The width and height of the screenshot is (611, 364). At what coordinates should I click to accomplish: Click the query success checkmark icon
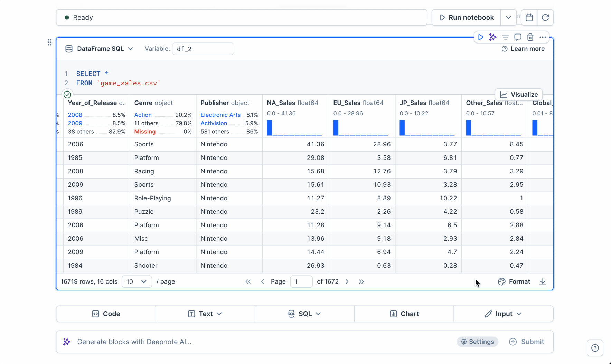click(x=67, y=95)
